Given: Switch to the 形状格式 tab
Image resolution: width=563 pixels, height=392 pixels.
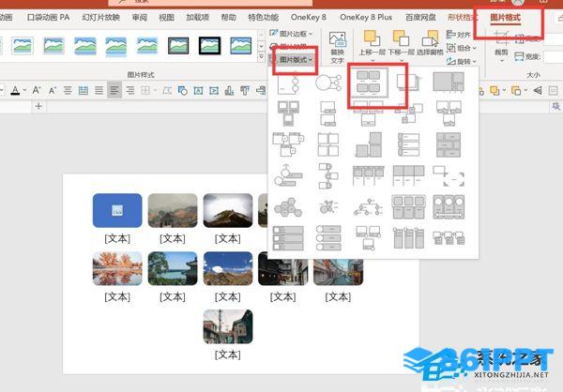Looking at the screenshot, I should (462, 17).
